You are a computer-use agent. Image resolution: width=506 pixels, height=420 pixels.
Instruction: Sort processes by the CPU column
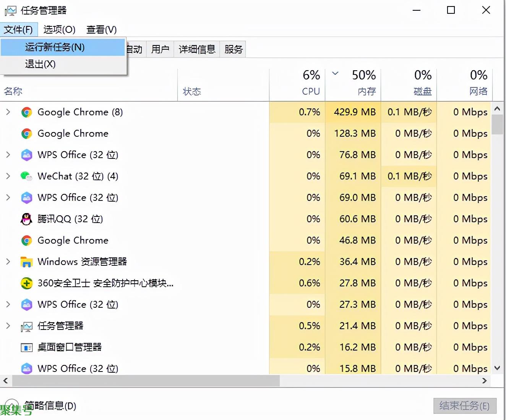click(297, 84)
